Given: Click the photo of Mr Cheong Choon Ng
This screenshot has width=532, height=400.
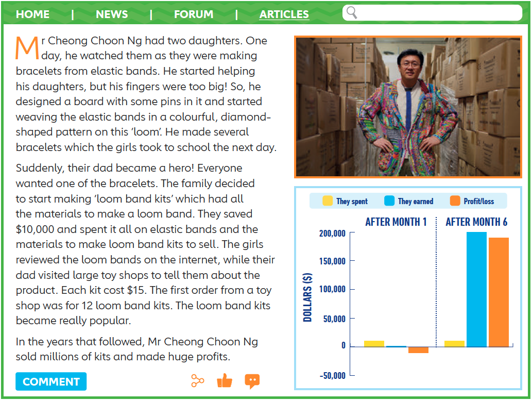Looking at the screenshot, I should click(x=408, y=107).
